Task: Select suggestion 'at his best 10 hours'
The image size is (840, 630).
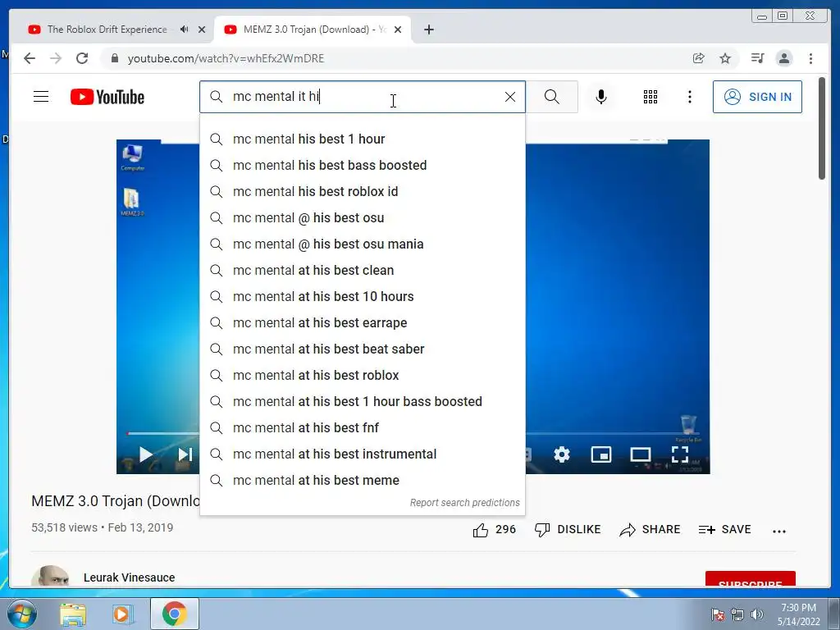Action: (362, 297)
